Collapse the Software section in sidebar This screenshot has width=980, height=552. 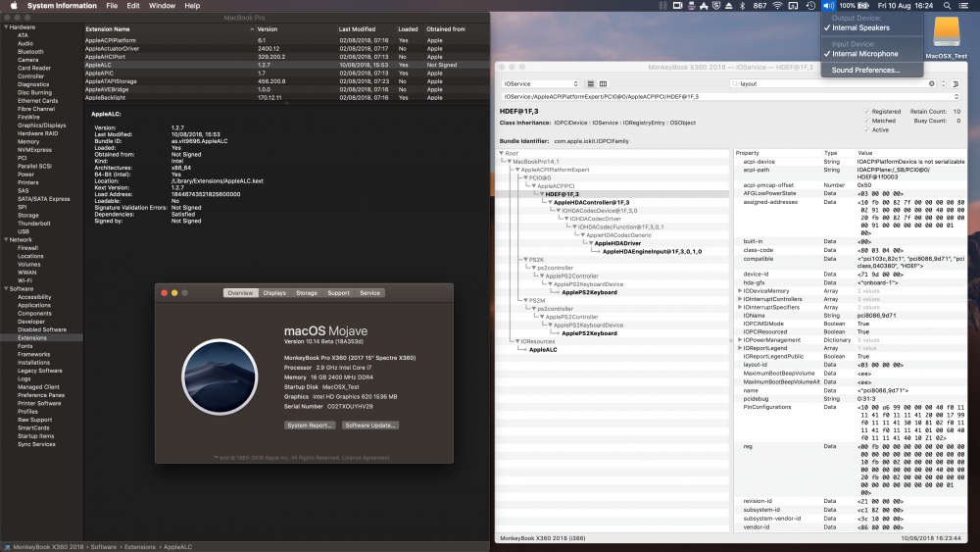pyautogui.click(x=6, y=289)
